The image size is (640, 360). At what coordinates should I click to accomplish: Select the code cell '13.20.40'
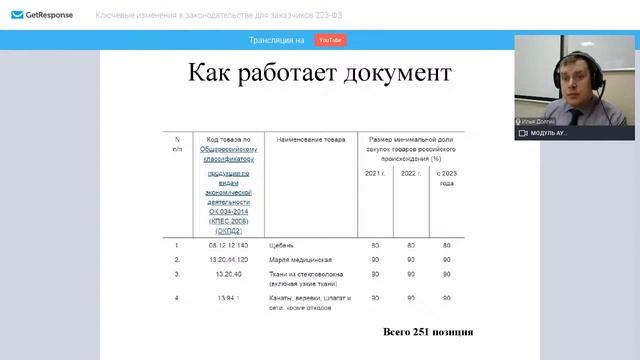[229, 274]
